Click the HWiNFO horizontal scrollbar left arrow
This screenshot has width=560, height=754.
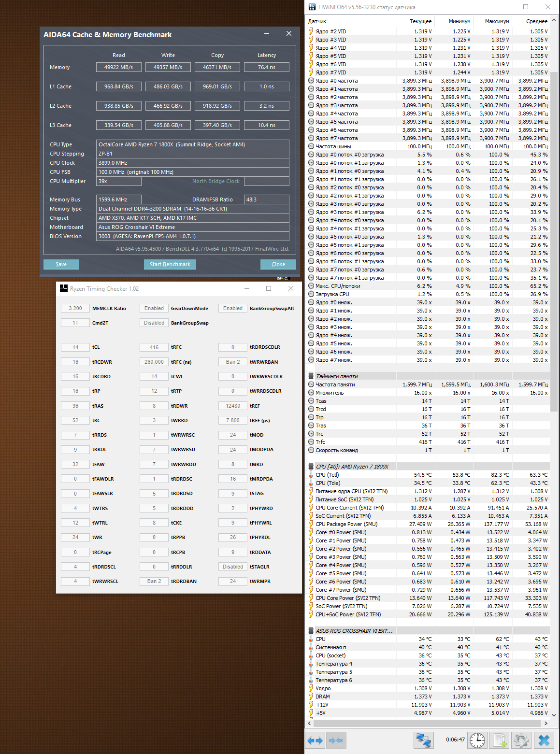pos(310,723)
